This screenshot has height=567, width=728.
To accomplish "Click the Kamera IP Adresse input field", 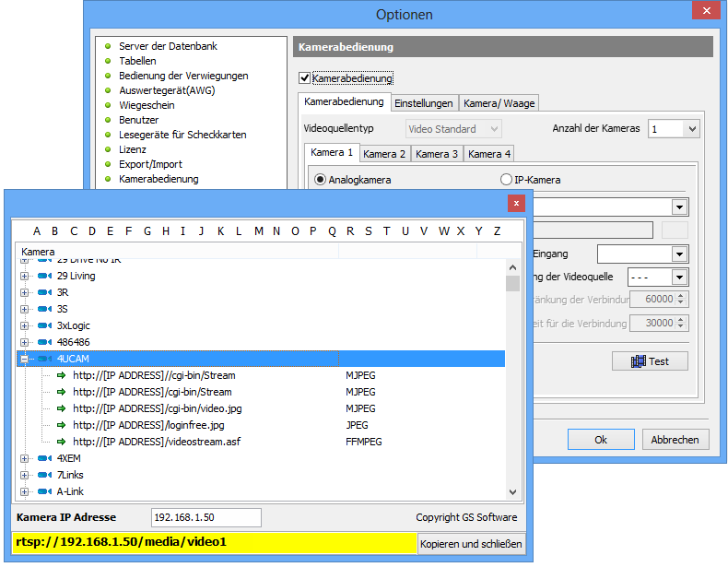I will point(205,517).
